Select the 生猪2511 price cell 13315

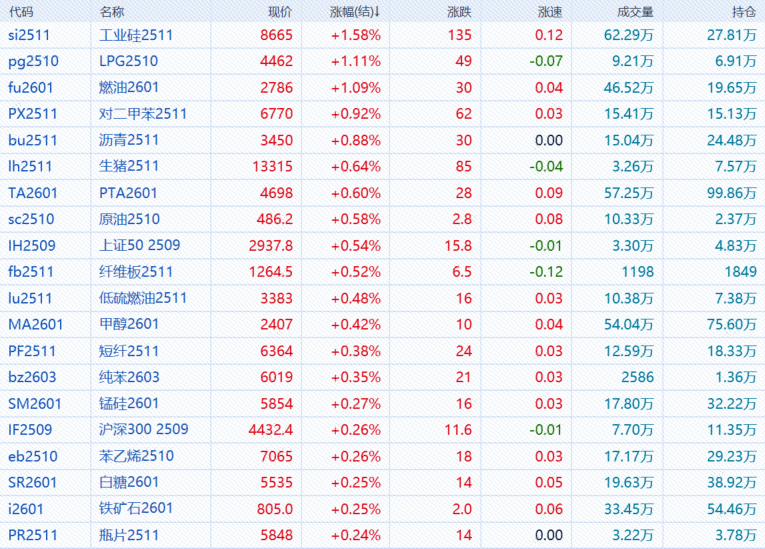point(274,166)
